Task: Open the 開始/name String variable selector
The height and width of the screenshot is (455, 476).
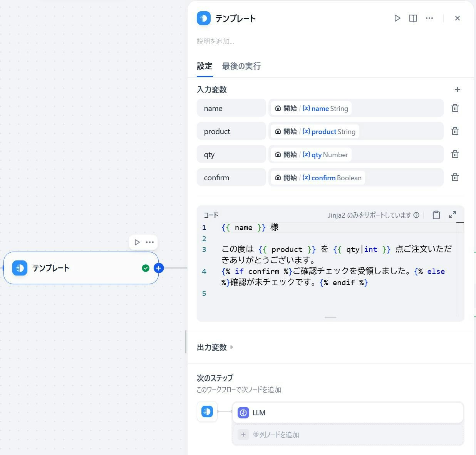Action: [x=356, y=108]
